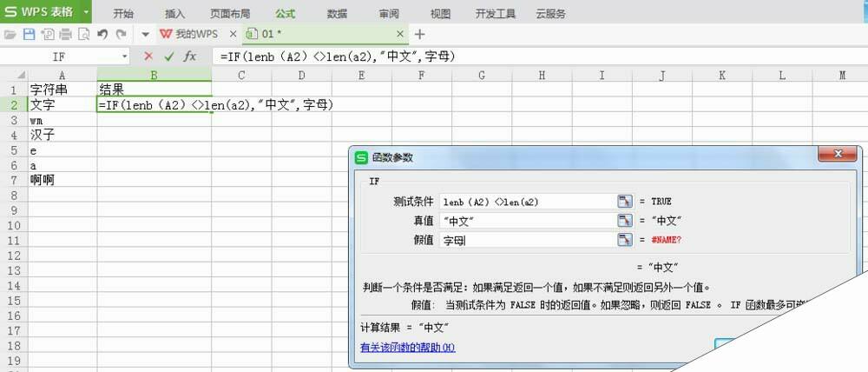Viewport: 868px width, 372px height.
Task: Open 有关该函数的帮助 help link
Action: (x=407, y=348)
